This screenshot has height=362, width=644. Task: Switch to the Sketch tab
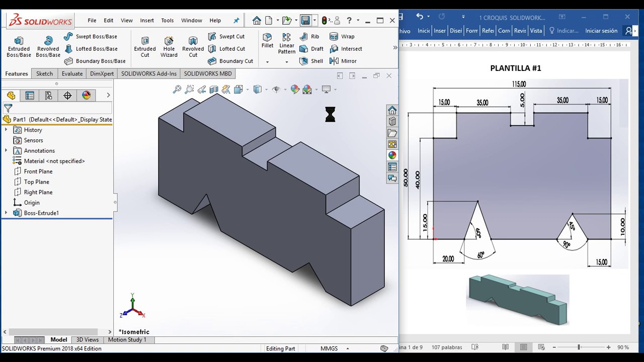[x=44, y=73]
